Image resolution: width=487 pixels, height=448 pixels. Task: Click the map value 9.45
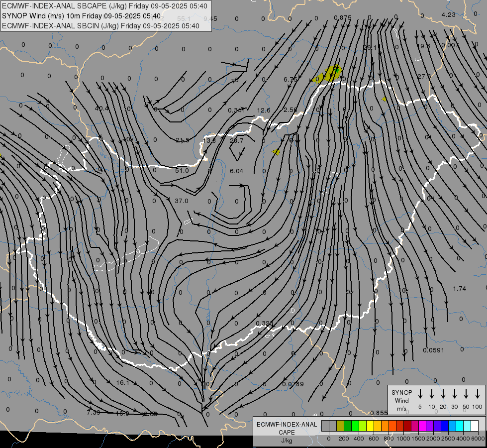[210, 19]
